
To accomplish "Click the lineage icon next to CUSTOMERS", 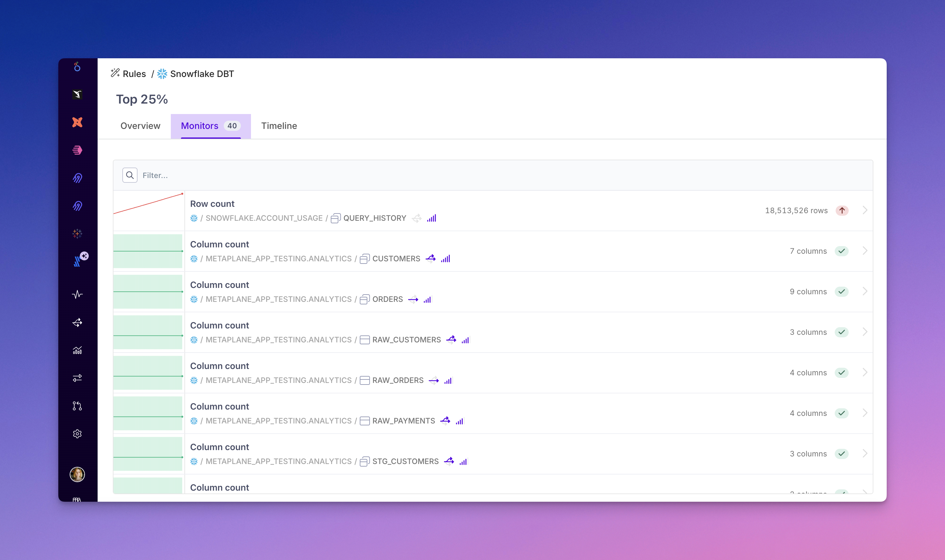I will (x=430, y=258).
